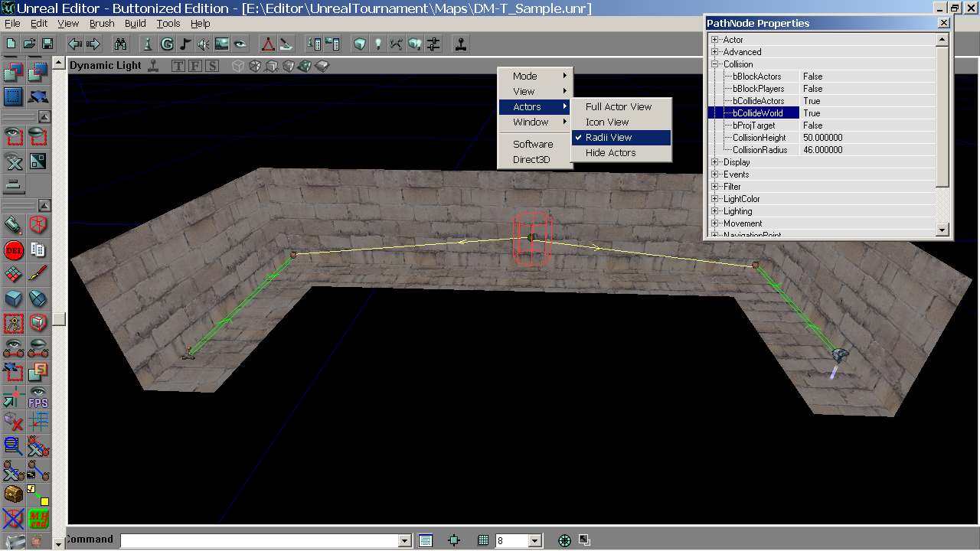
Task: Expand the LightColor property category
Action: coord(715,199)
